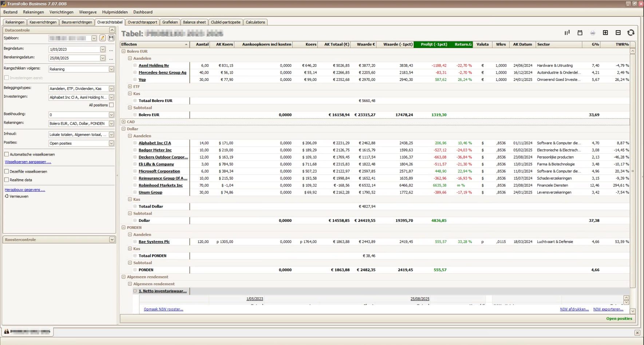Click the Vernieuwen refresh icon in left panel
This screenshot has height=345, width=644.
click(x=7, y=196)
